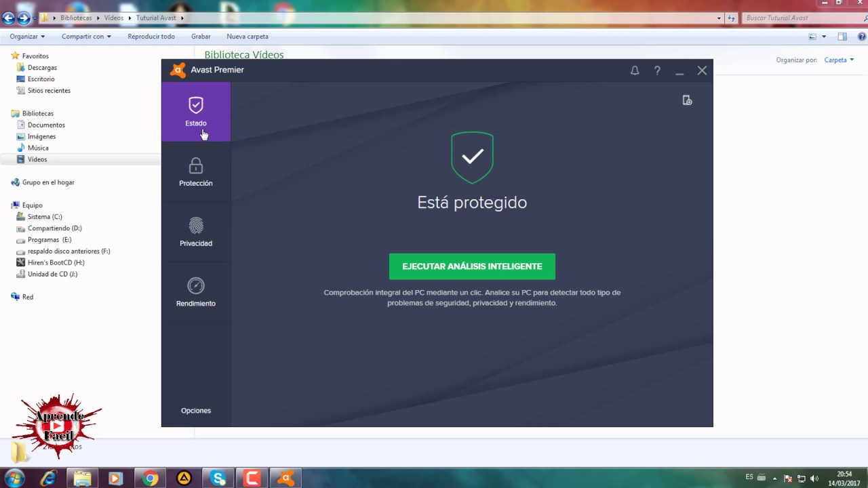
Task: Select Favoritos in navigation pane
Action: [35, 56]
